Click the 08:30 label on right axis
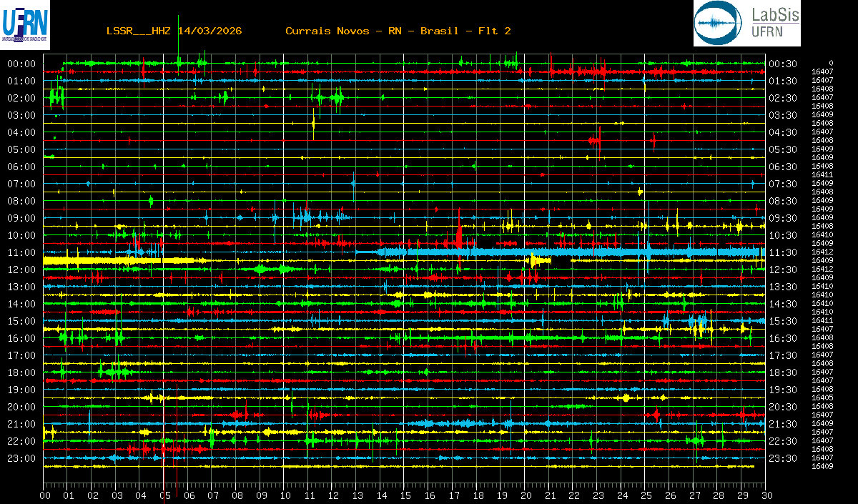The height and width of the screenshot is (504, 858). point(782,201)
